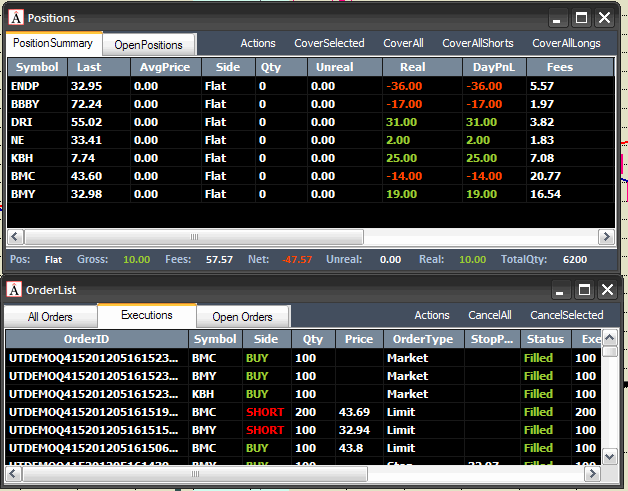
Task: Sort positions by the Unreal column header
Action: pos(344,67)
